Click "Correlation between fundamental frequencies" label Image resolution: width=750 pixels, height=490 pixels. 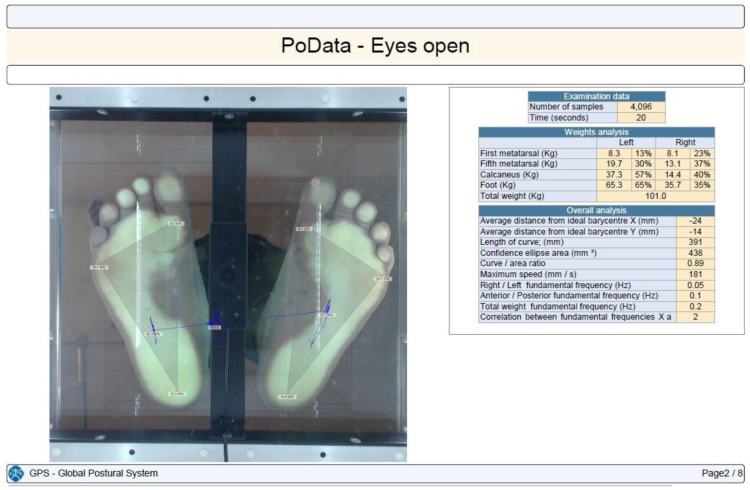576,317
